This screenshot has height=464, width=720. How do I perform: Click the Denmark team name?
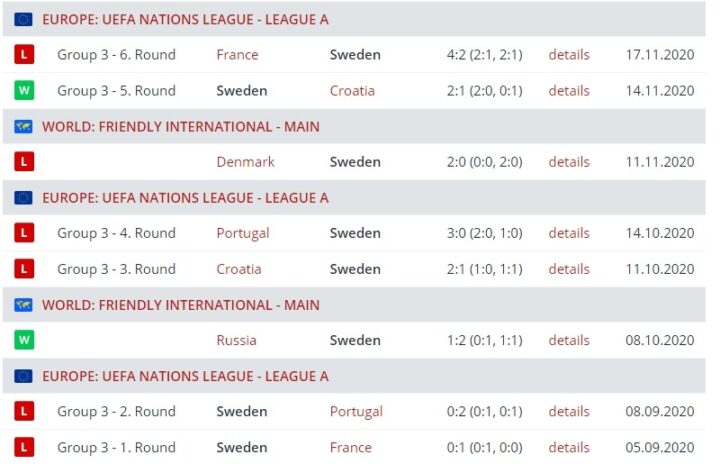pyautogui.click(x=245, y=162)
